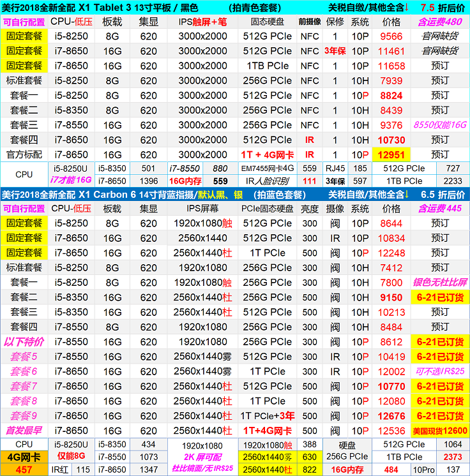Click the price 9376

click(x=391, y=125)
